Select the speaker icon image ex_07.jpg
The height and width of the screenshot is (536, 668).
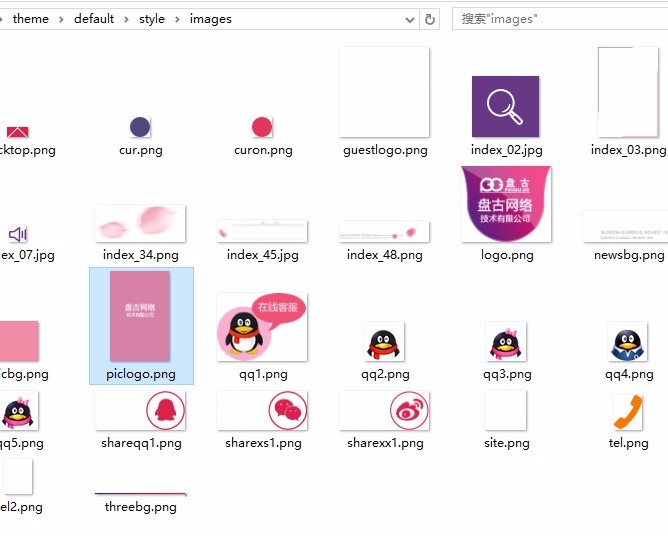click(x=18, y=234)
